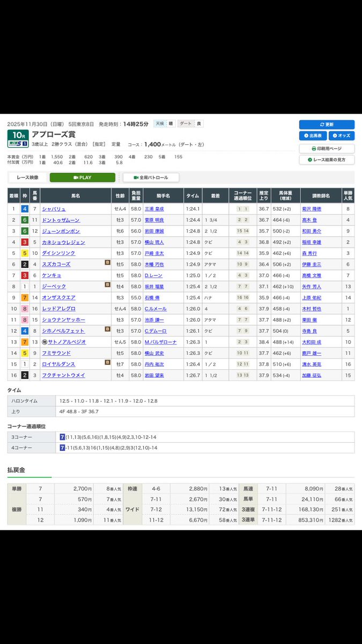Open horse フクチャントウメイ details
The image size is (362, 644).
[64, 375]
